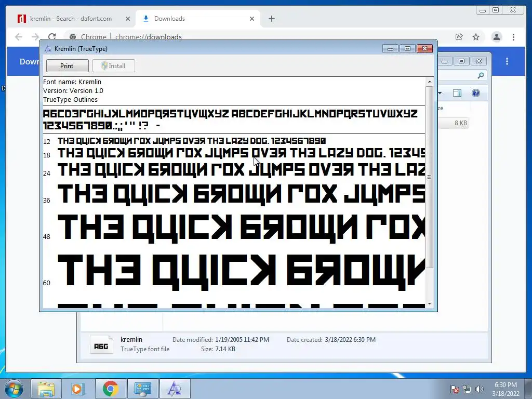This screenshot has height=399, width=532.
Task: Go back in Chrome
Action: (x=19, y=37)
